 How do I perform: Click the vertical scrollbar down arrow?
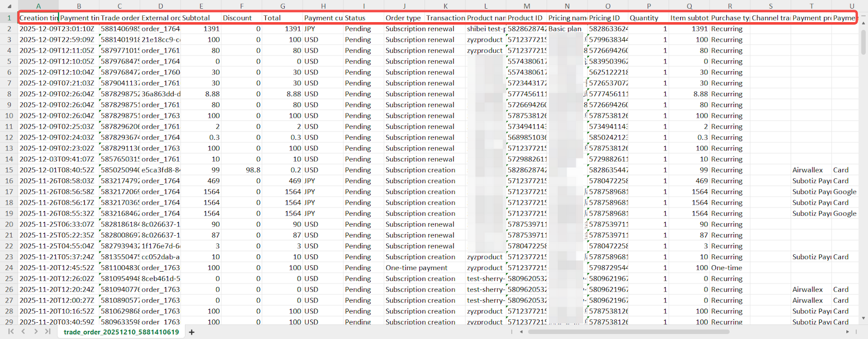pos(863,319)
